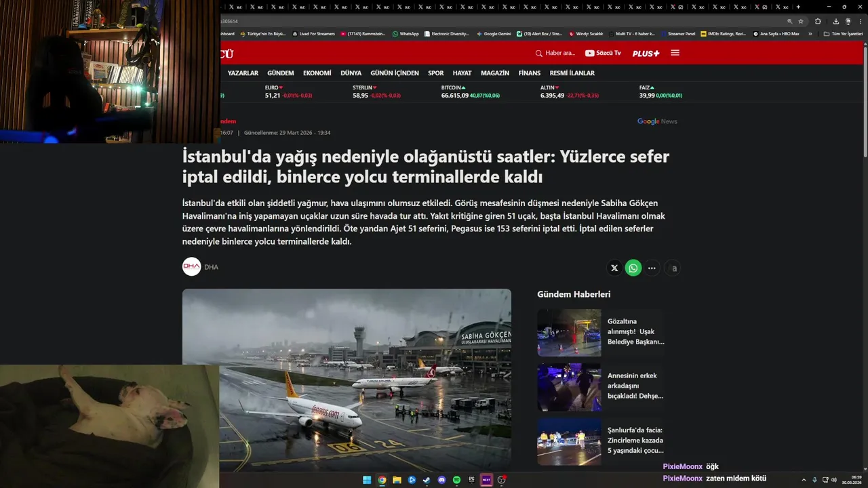Open Rammstein YouTube bookmark
Viewport: 868px width, 488px height.
[x=363, y=33]
